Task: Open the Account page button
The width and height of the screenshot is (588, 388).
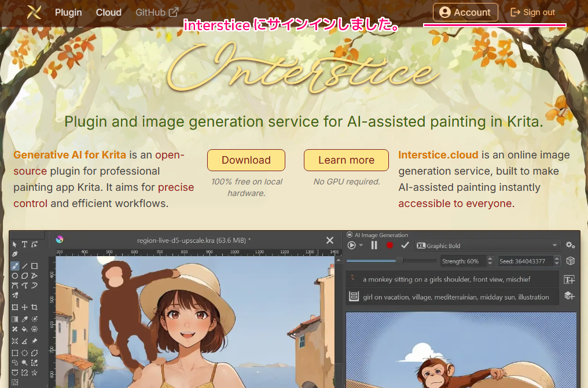Action: tap(465, 12)
